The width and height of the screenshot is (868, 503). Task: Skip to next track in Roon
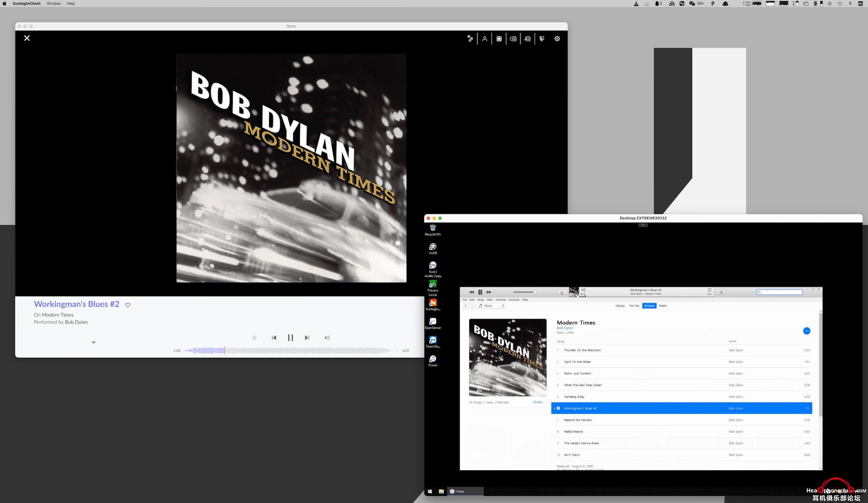[x=307, y=338]
